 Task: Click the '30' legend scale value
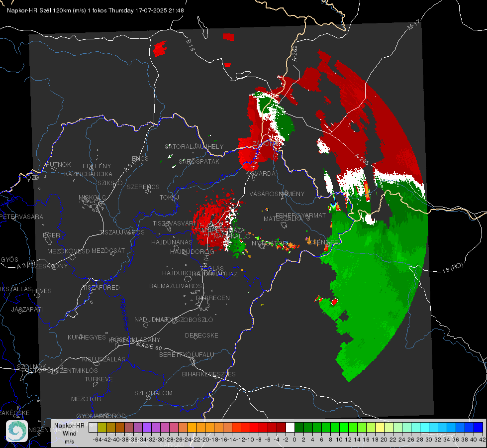click(429, 440)
